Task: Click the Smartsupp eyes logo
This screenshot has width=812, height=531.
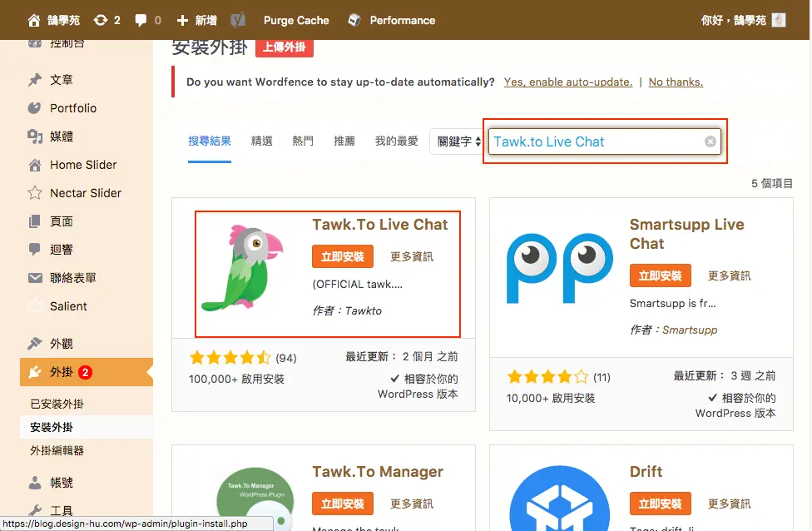Action: point(560,268)
